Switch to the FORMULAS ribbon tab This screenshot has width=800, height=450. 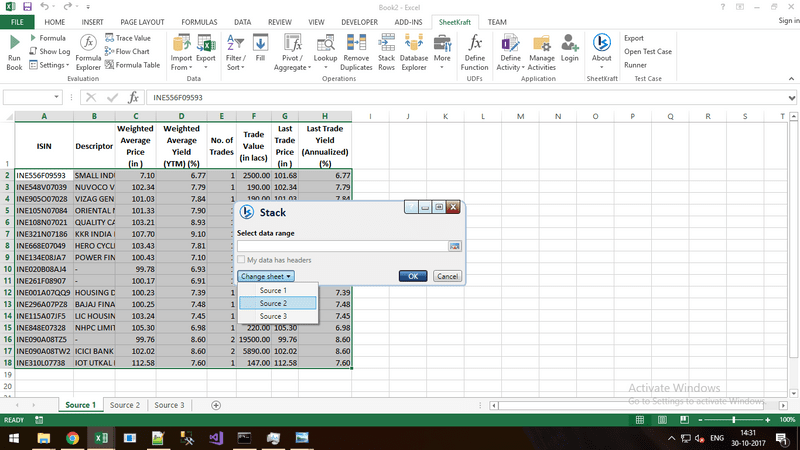coord(199,22)
